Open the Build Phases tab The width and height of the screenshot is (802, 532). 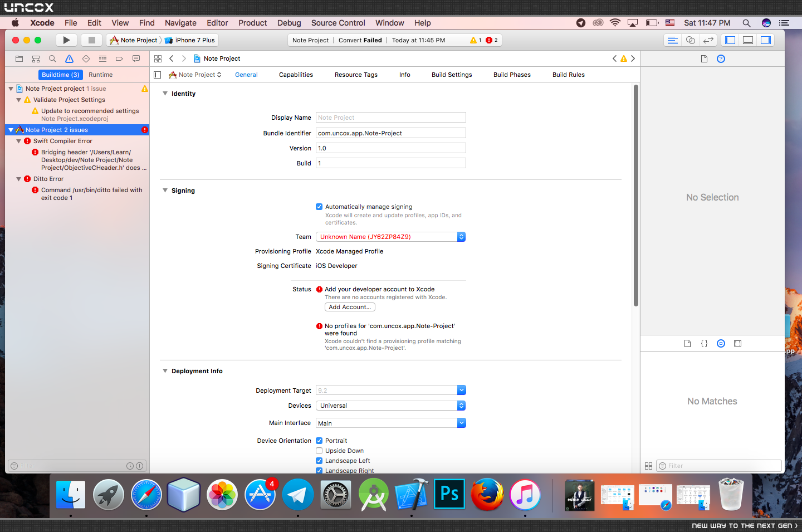coord(512,75)
